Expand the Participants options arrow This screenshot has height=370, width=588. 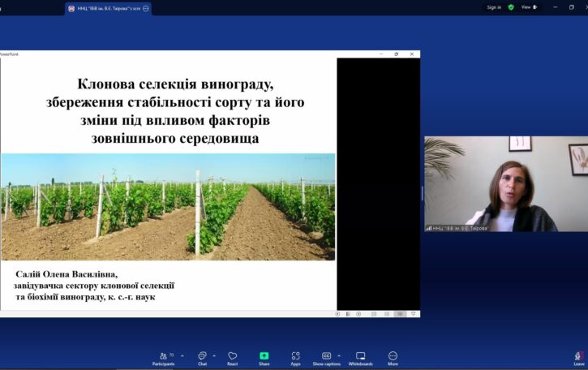click(x=182, y=355)
